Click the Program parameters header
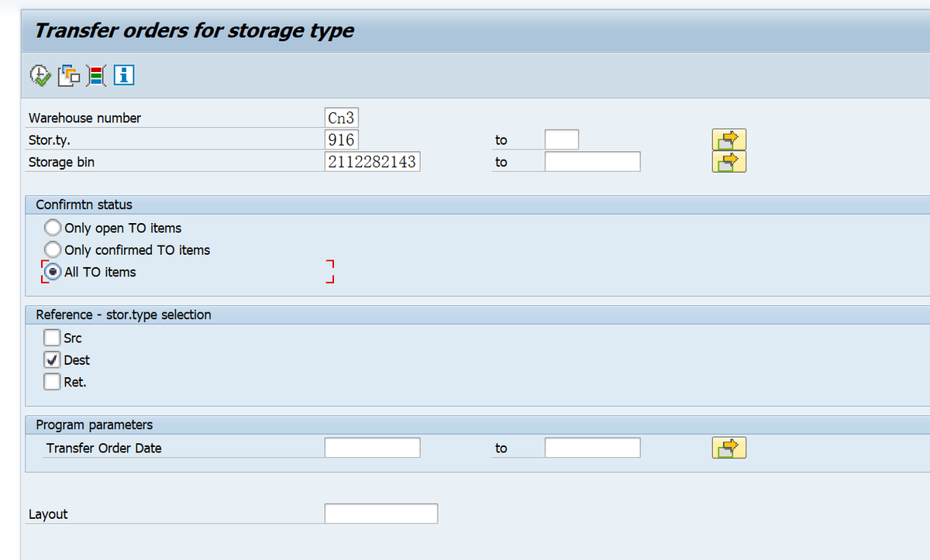This screenshot has width=930, height=560. pos(95,424)
